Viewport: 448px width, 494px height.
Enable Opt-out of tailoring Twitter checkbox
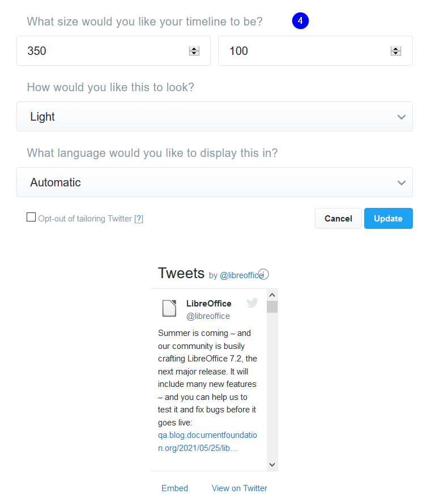pos(31,217)
